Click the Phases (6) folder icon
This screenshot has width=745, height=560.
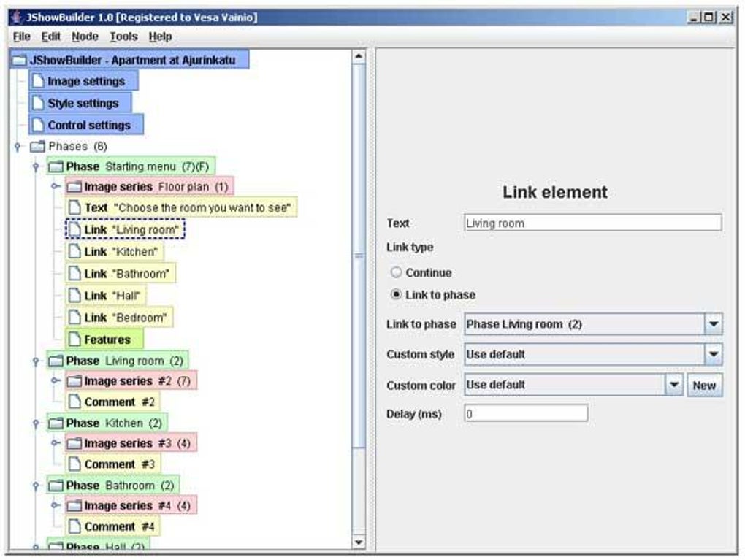[37, 146]
